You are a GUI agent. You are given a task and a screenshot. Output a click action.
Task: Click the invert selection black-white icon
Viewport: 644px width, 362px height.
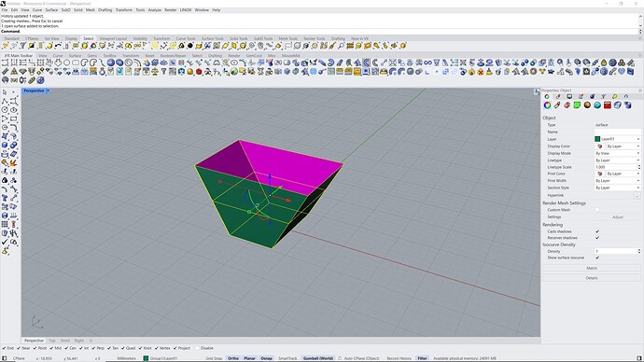32,46
